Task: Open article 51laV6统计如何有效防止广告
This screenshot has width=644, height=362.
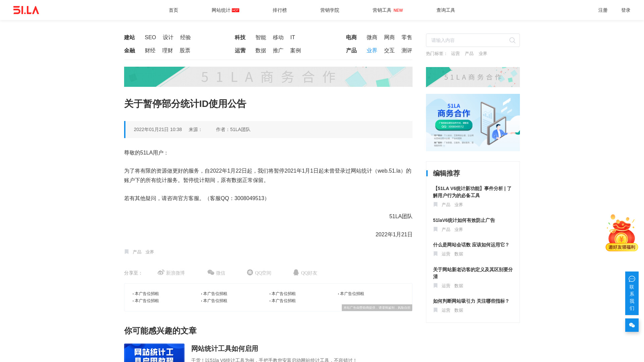Action: coord(464,221)
